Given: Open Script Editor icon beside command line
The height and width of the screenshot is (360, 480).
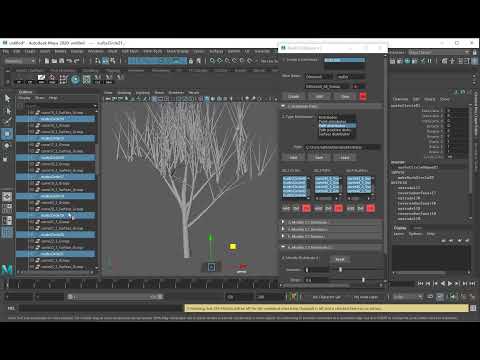Looking at the screenshot, I should (x=473, y=308).
